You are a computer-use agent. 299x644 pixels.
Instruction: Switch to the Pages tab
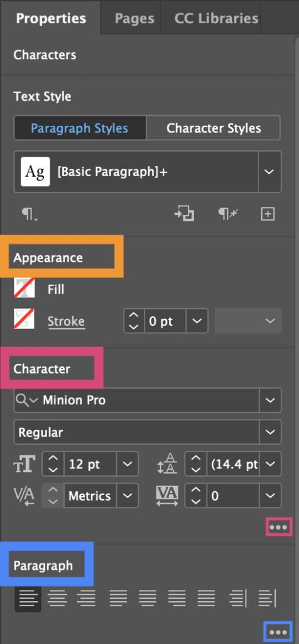click(x=134, y=18)
